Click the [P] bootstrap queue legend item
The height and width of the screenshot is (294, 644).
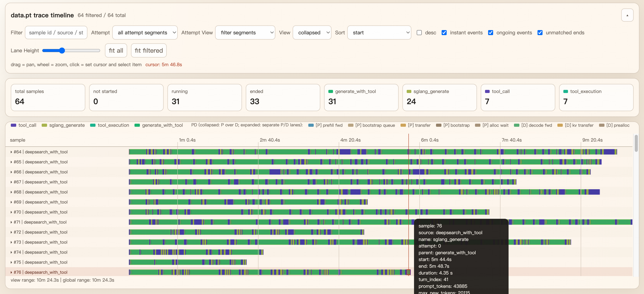(x=371, y=125)
